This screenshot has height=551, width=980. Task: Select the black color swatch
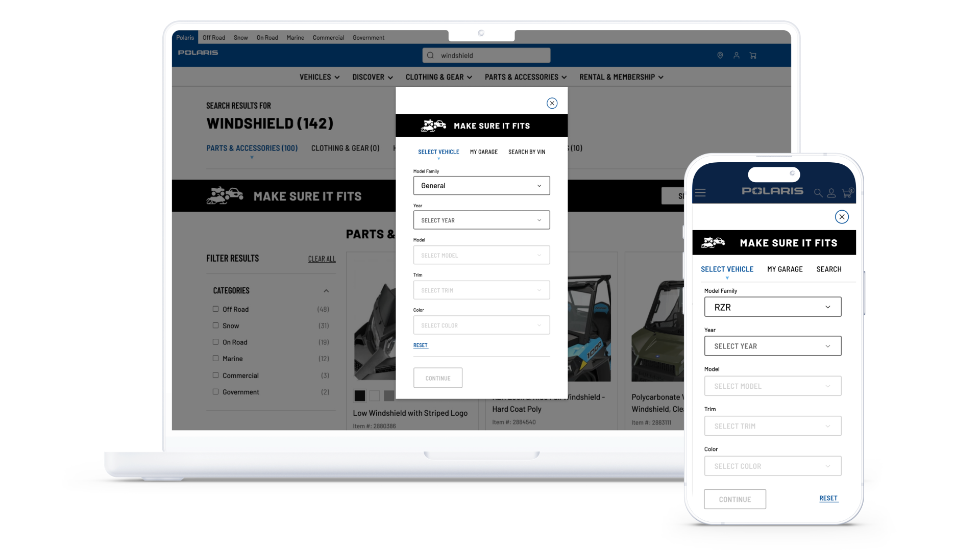[x=360, y=395]
